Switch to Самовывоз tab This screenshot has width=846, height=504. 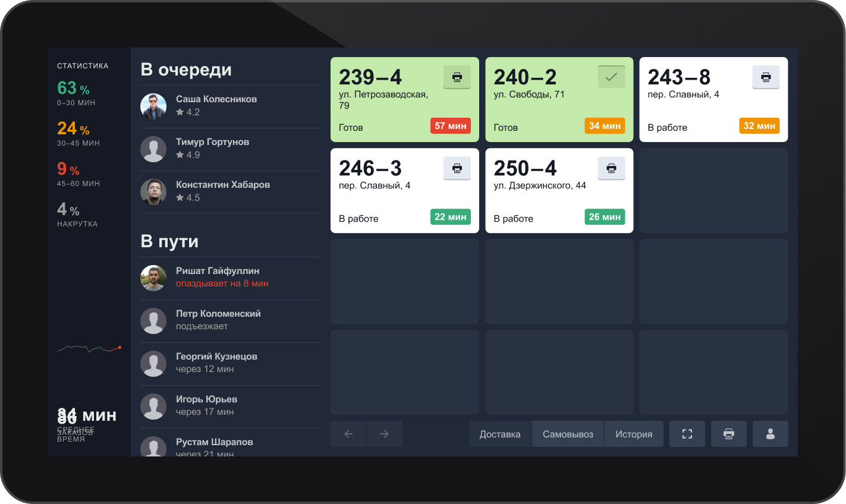click(568, 434)
